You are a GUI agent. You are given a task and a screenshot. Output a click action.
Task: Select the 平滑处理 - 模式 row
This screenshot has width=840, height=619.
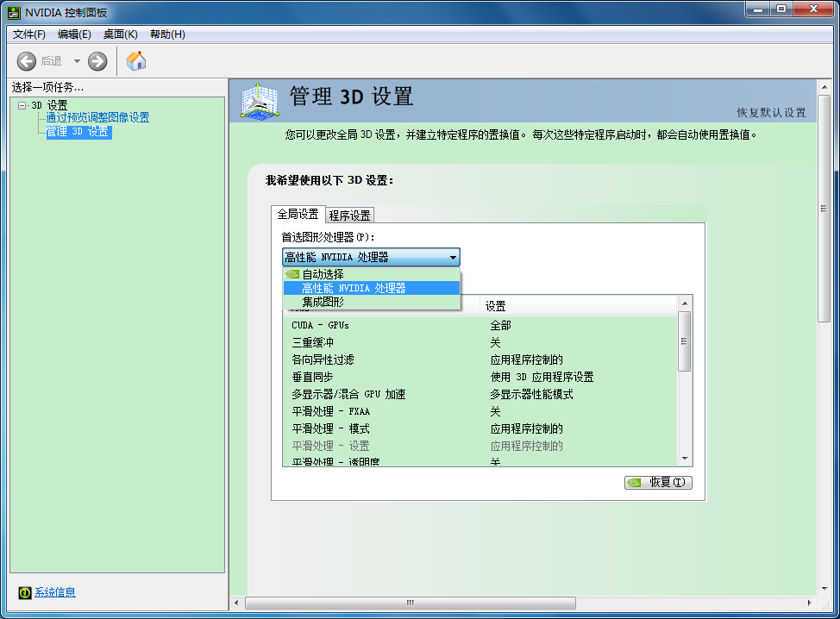point(480,429)
